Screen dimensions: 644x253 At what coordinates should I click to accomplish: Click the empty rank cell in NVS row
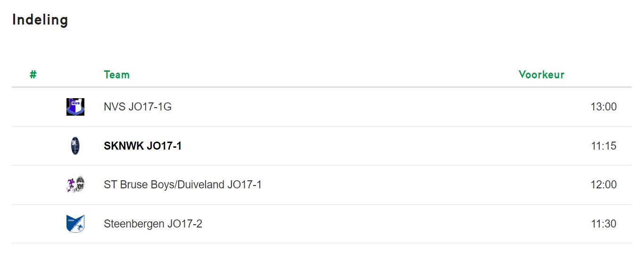tap(33, 107)
